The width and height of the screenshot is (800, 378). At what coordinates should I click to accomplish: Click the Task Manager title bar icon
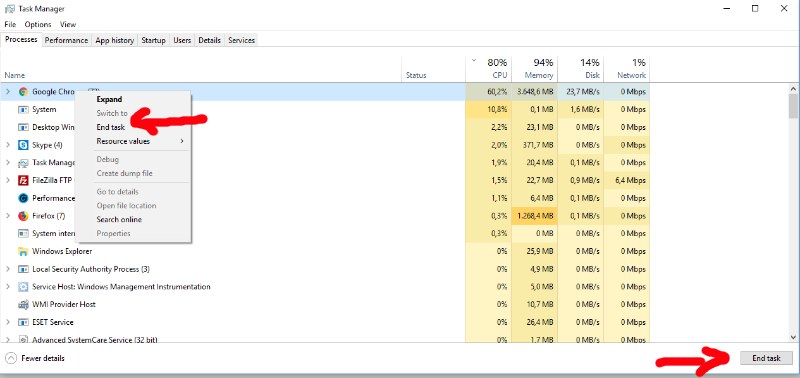(10, 9)
